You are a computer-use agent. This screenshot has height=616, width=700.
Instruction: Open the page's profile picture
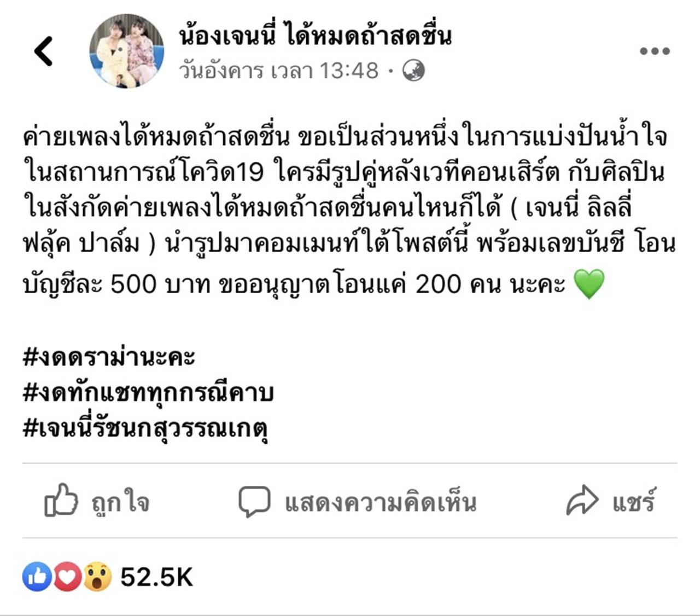[127, 51]
